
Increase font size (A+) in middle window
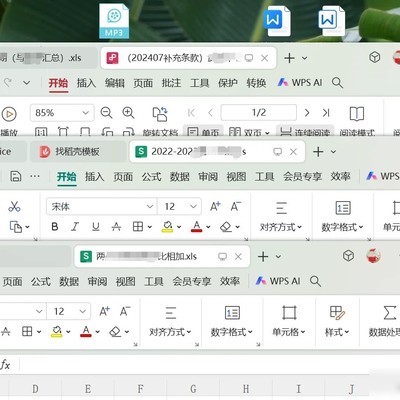(215, 207)
